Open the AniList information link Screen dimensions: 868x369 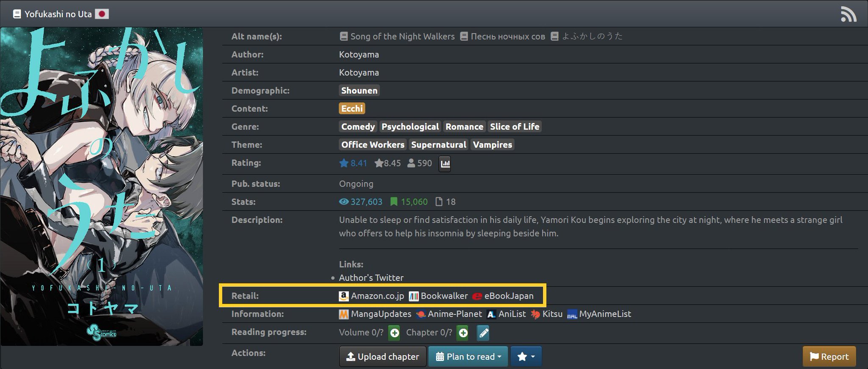(506, 314)
